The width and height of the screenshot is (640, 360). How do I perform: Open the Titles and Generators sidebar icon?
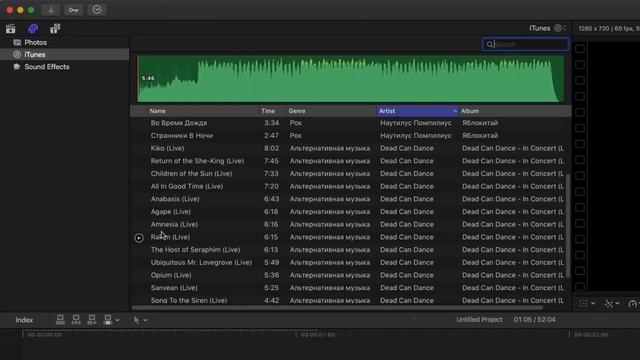[55, 29]
